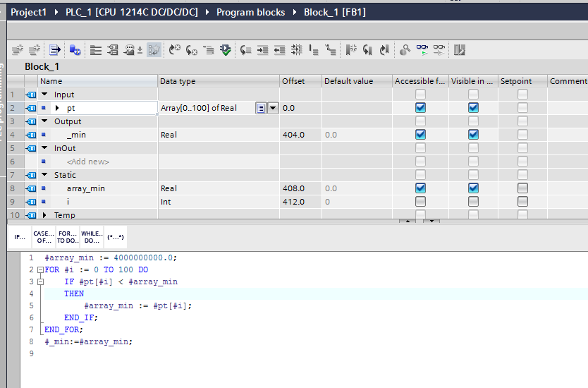Insert a CASE... OF... statement template
The height and width of the screenshot is (388, 588).
44,237
